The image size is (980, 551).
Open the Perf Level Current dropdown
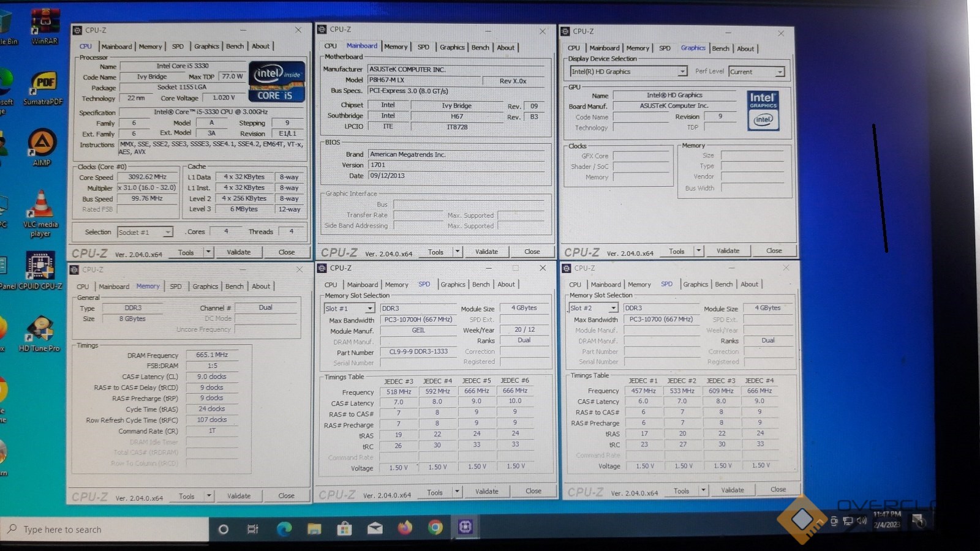pyautogui.click(x=779, y=72)
